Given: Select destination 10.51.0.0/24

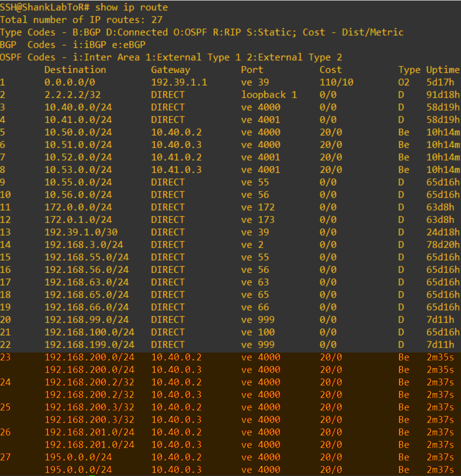Looking at the screenshot, I should [x=78, y=144].
